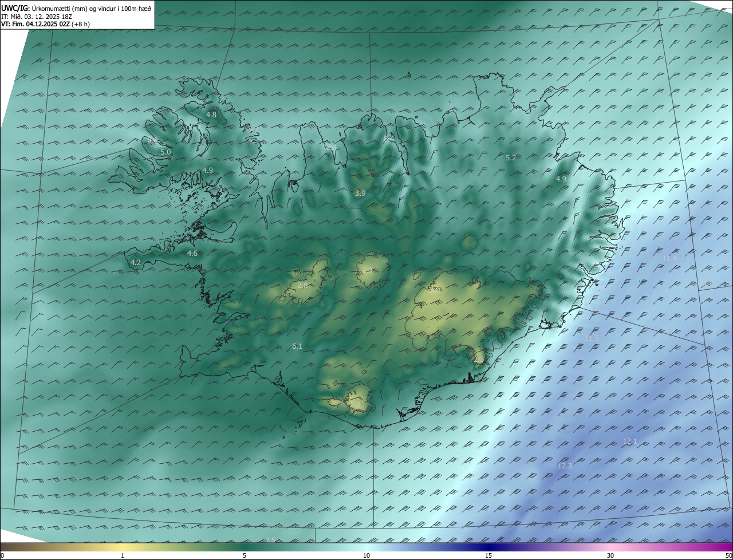
Task: Click the 4.8 value in the northern Westfjords
Action: [x=211, y=115]
